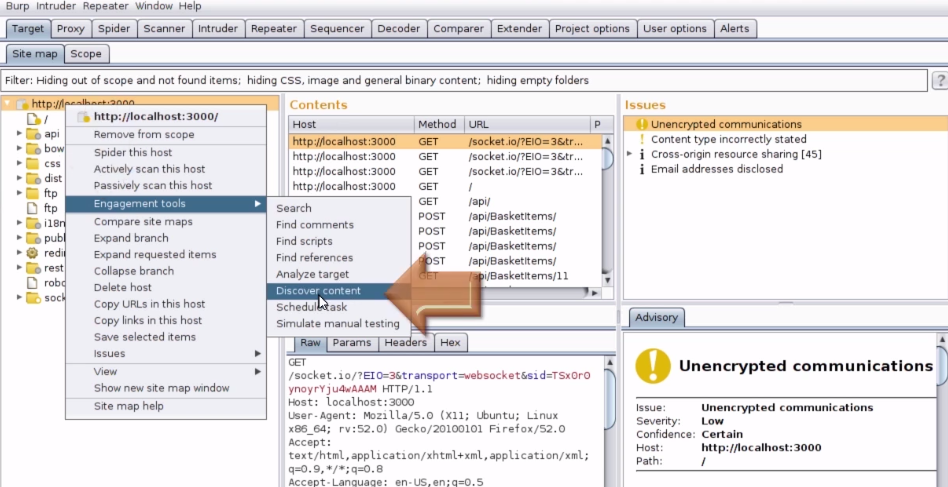
Task: Open the Issues submenu arrow
Action: click(258, 353)
